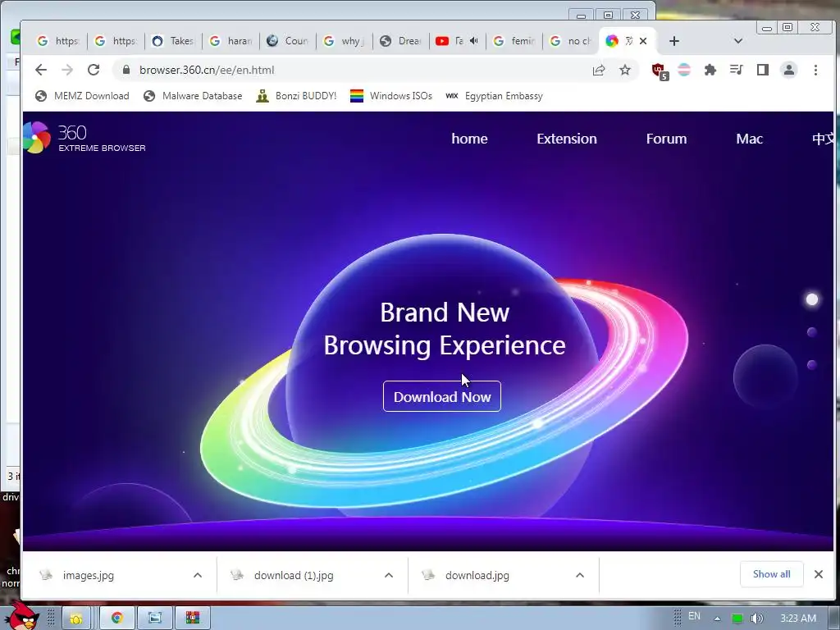Screen dimensions: 840x630
Task: Click the EN language indicator
Action: tap(694, 616)
